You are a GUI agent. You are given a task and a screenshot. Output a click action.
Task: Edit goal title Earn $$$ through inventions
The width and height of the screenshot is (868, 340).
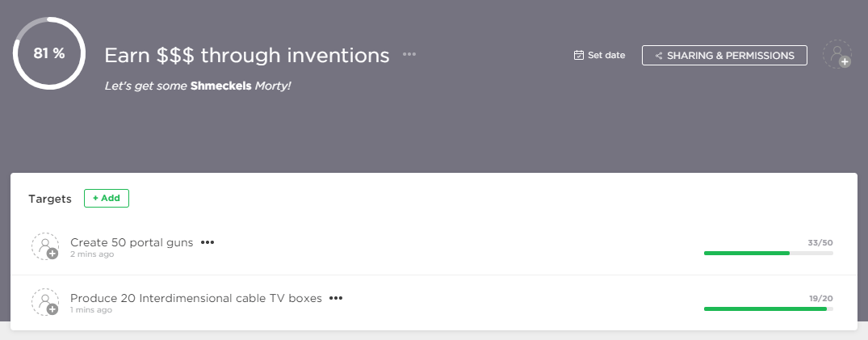click(x=247, y=55)
